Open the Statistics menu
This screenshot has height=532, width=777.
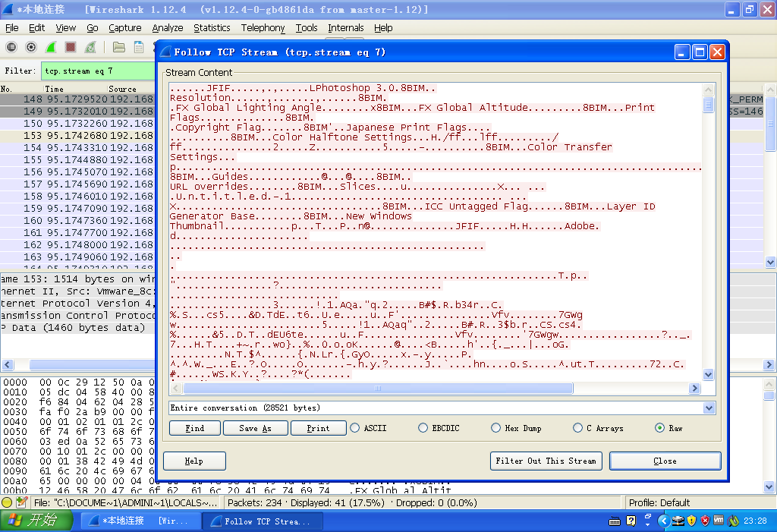(x=212, y=28)
